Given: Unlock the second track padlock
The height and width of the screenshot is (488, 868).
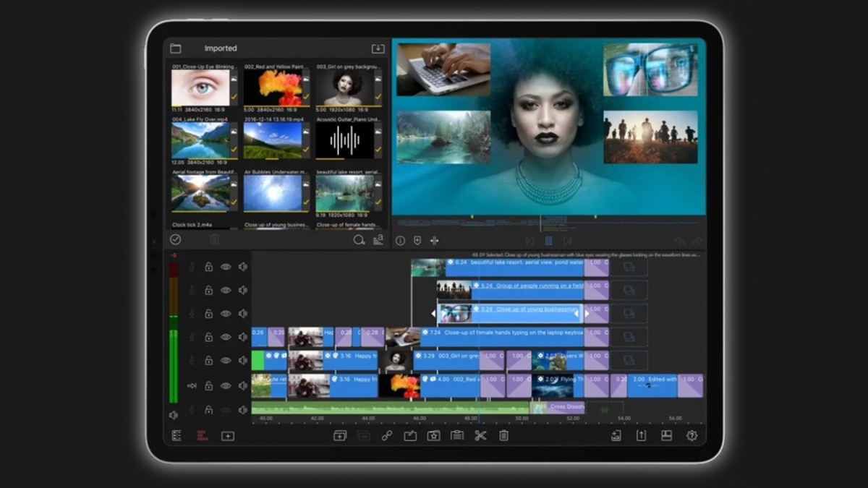Looking at the screenshot, I should click(x=208, y=290).
